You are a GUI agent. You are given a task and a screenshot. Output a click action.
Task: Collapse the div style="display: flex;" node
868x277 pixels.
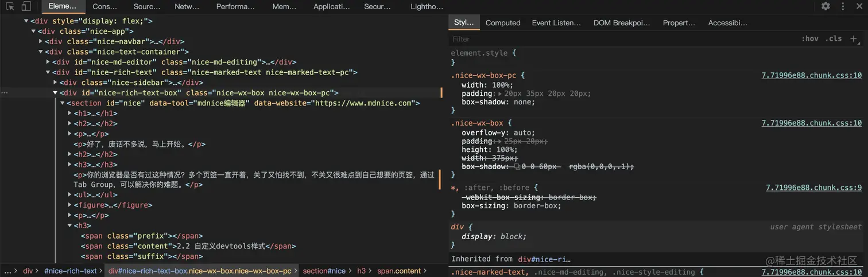pyautogui.click(x=26, y=21)
